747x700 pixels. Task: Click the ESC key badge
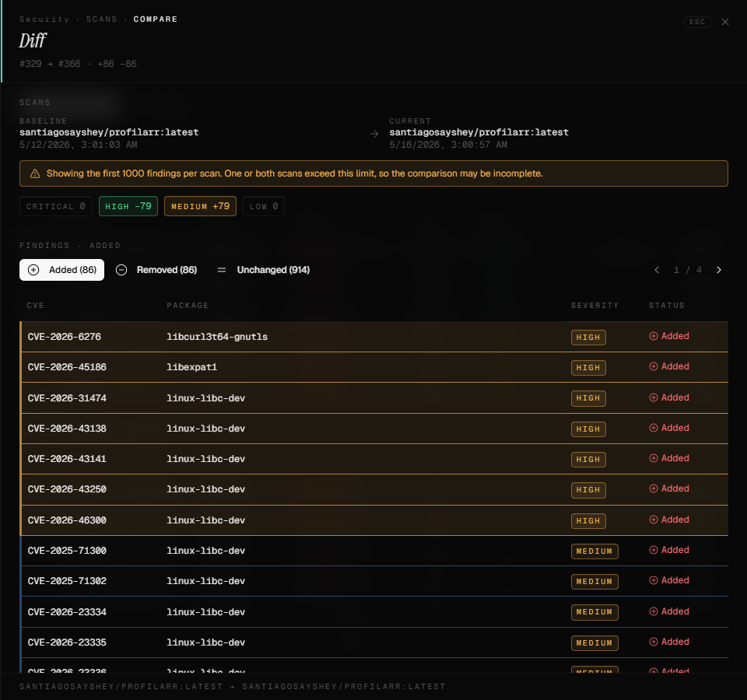click(697, 22)
